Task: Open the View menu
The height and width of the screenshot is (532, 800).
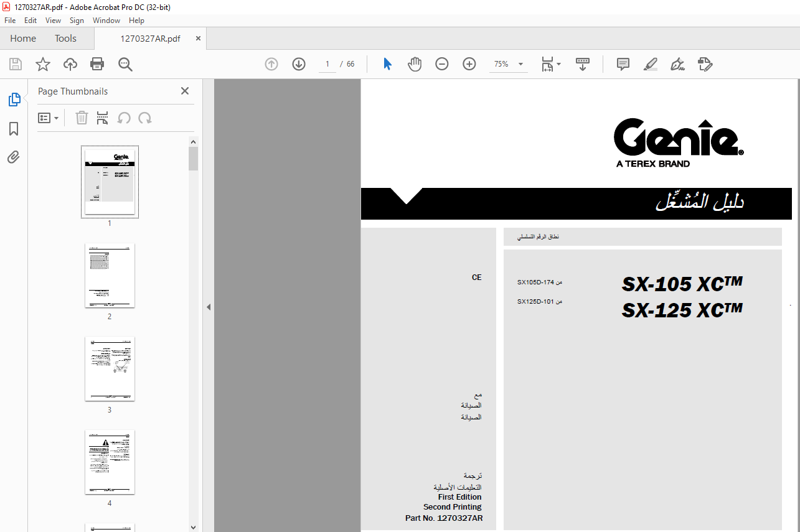Action: click(53, 21)
